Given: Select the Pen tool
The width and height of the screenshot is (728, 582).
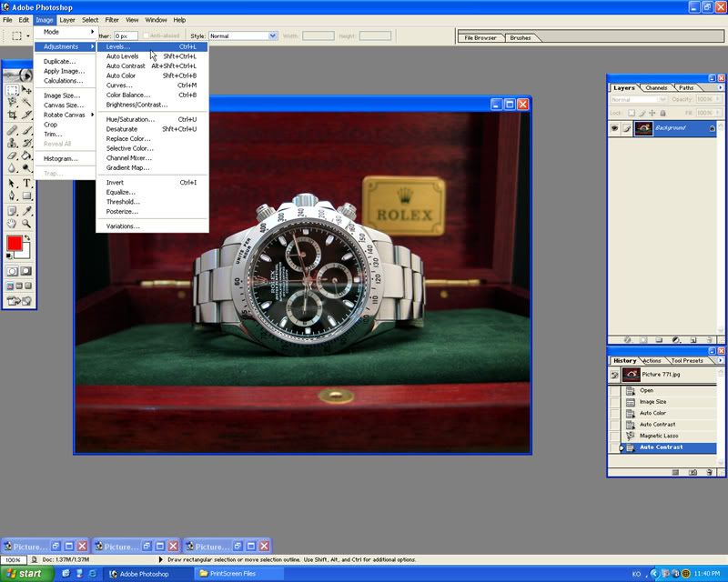Looking at the screenshot, I should 13,196.
